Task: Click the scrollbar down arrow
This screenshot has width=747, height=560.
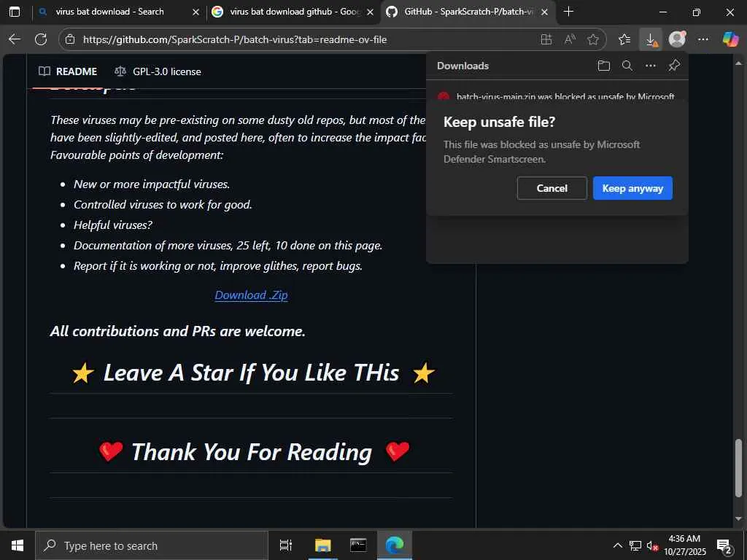Action: coord(738,519)
